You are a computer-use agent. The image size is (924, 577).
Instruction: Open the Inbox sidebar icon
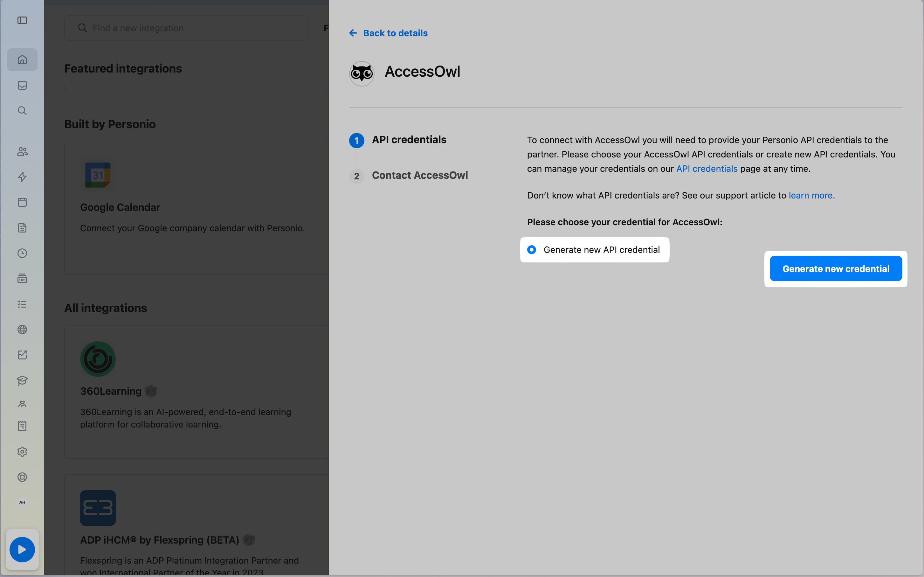[x=22, y=85]
